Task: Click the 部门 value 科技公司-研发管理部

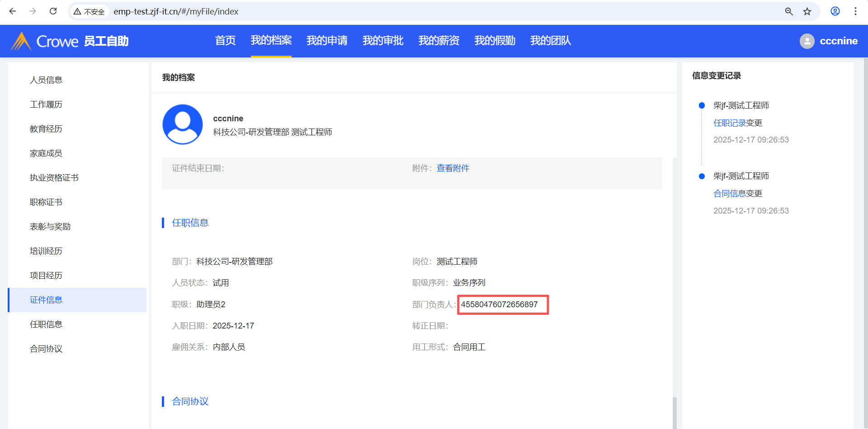Action: point(234,262)
